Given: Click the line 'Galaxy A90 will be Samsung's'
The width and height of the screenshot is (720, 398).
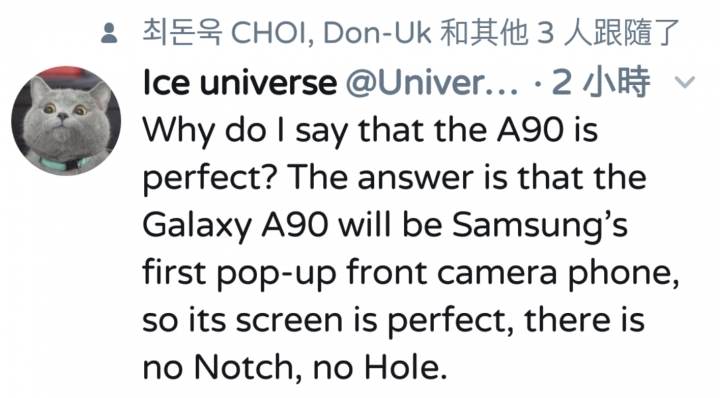Looking at the screenshot, I should tap(385, 225).
